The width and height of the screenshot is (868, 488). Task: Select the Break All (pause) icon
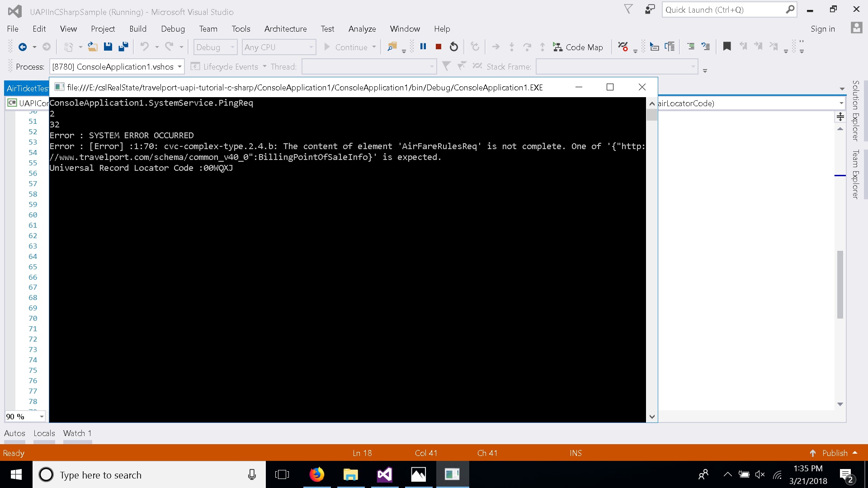tap(423, 47)
